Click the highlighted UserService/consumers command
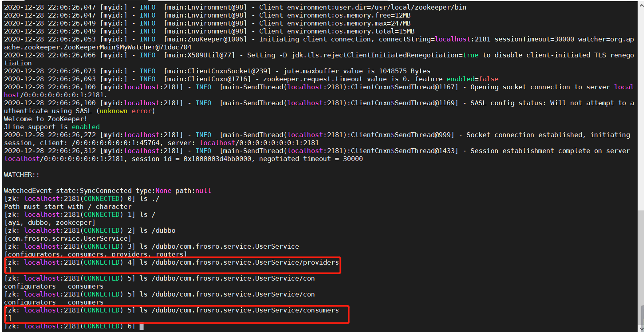This screenshot has height=332, width=644. 239,310
